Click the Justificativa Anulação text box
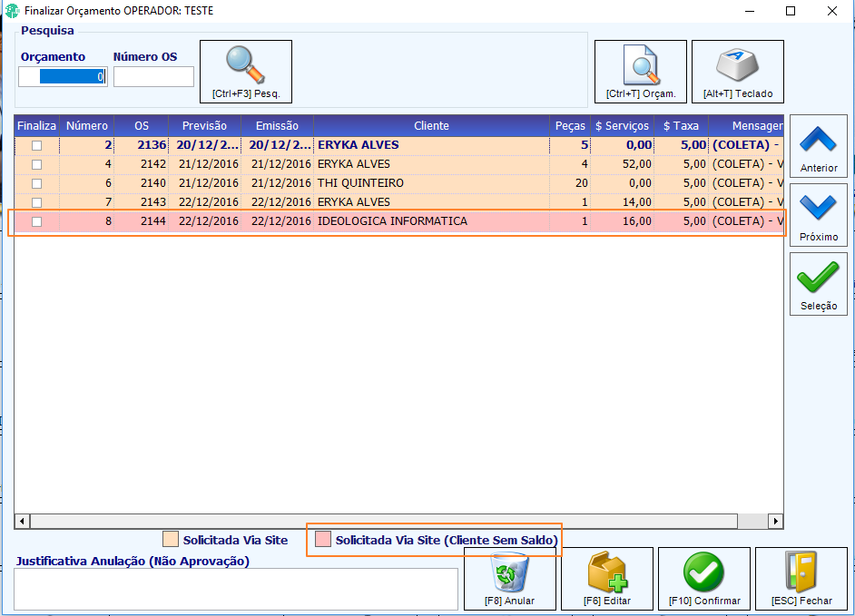The image size is (855, 616). (x=236, y=590)
